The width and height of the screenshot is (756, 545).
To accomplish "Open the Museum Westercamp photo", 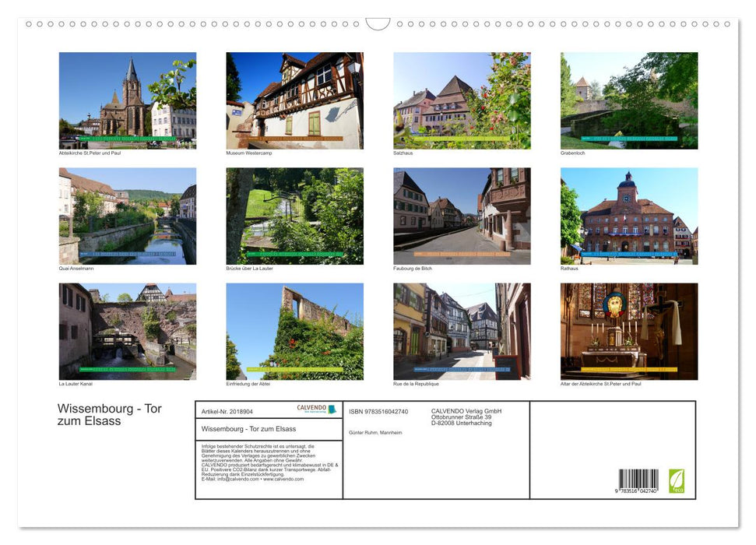I will 294,100.
